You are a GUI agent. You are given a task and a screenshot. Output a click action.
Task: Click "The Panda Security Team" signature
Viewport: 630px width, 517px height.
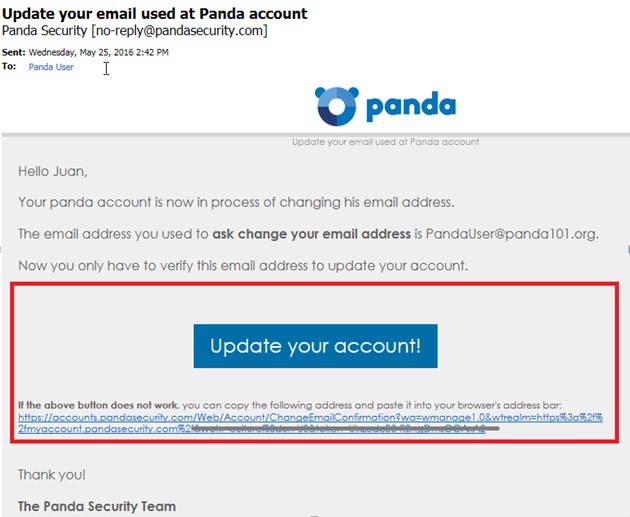point(97,506)
